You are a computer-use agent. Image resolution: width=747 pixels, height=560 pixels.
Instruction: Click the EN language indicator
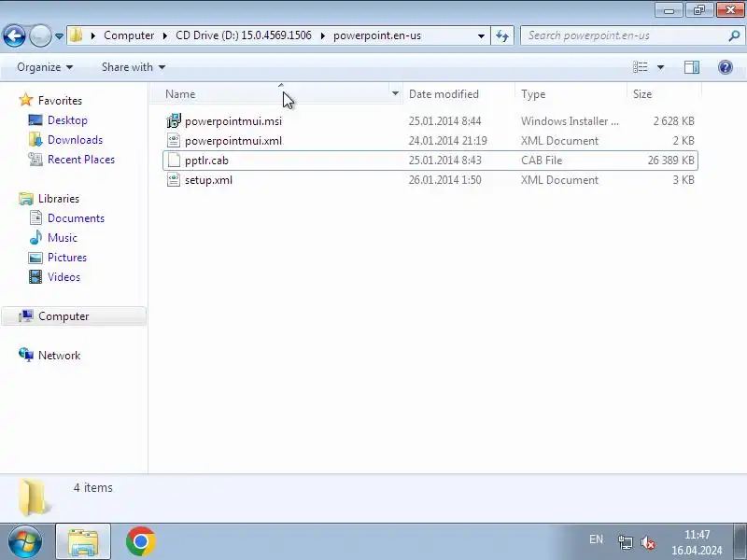coord(596,539)
